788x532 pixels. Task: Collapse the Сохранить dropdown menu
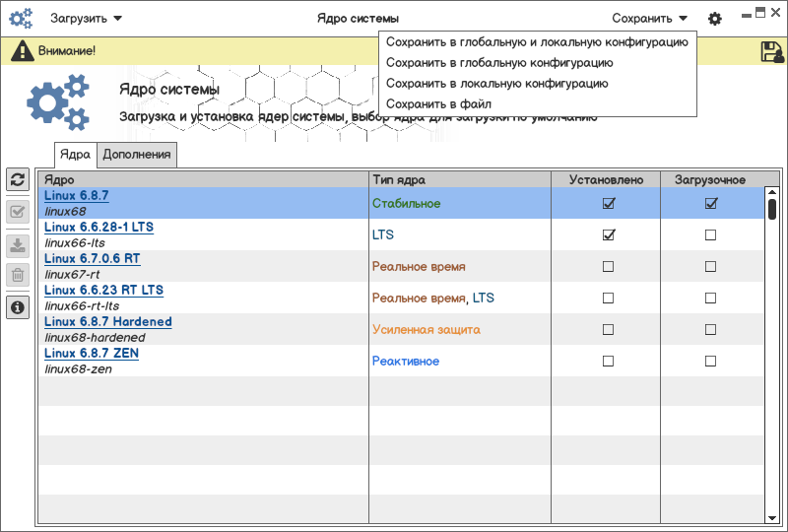(x=649, y=19)
